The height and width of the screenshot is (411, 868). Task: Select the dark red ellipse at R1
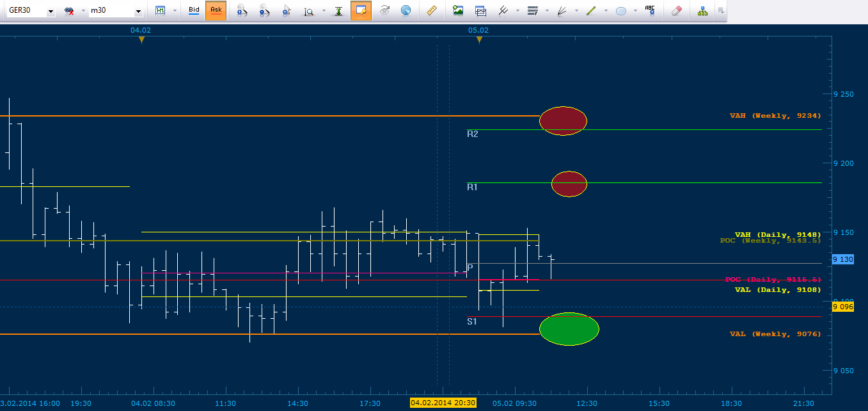tap(569, 184)
